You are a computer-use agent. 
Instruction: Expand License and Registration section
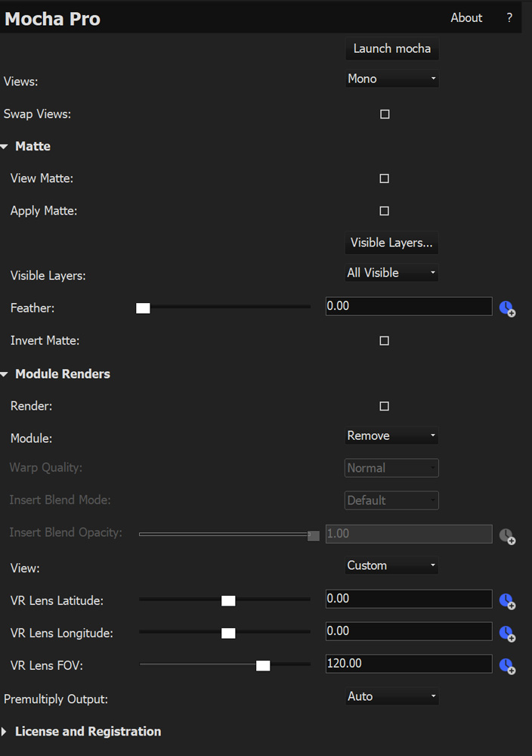point(4,732)
